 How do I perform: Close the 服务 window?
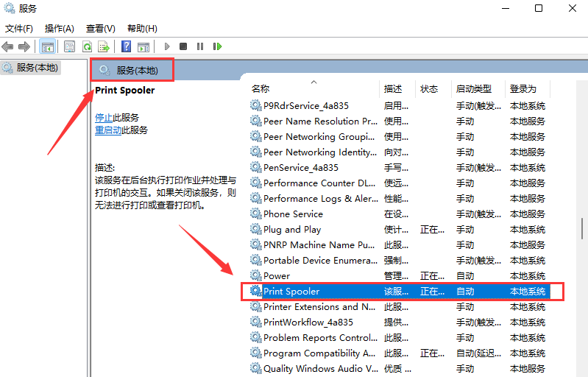[x=573, y=8]
